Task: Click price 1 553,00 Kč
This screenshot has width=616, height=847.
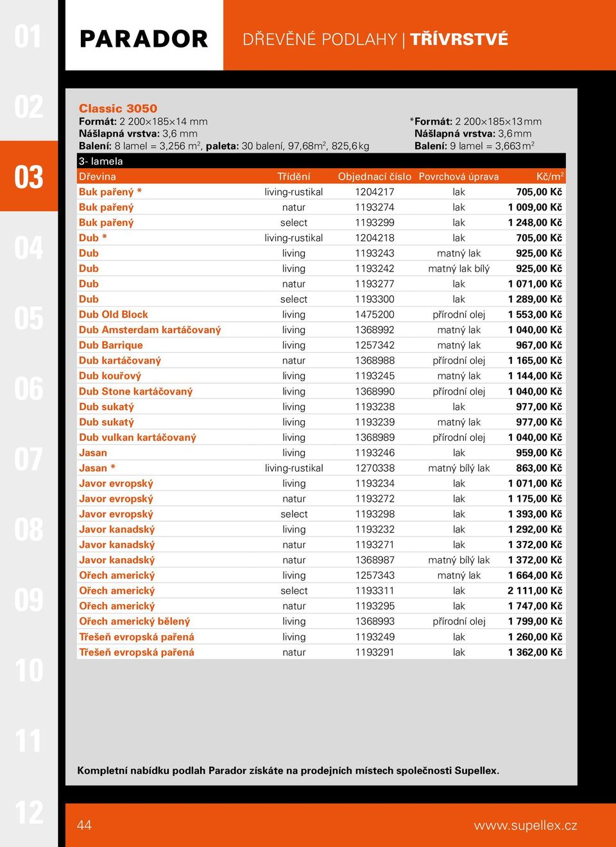Action: click(535, 314)
